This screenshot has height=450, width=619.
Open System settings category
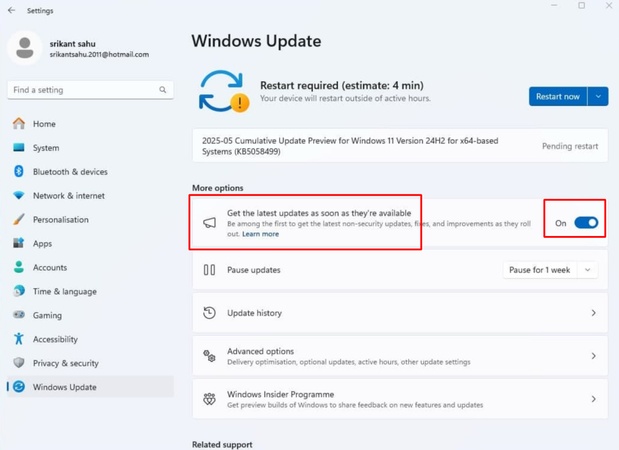[x=90, y=148]
